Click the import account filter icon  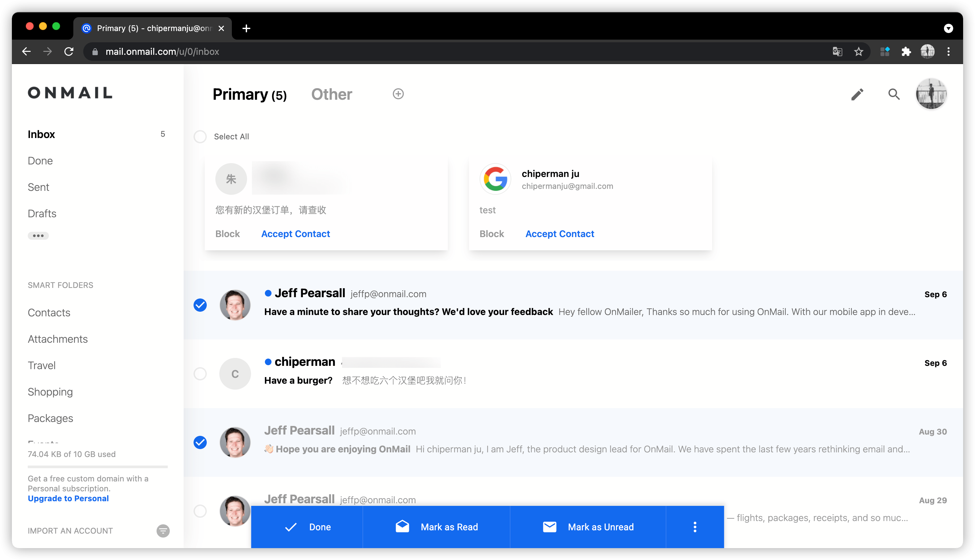163,531
